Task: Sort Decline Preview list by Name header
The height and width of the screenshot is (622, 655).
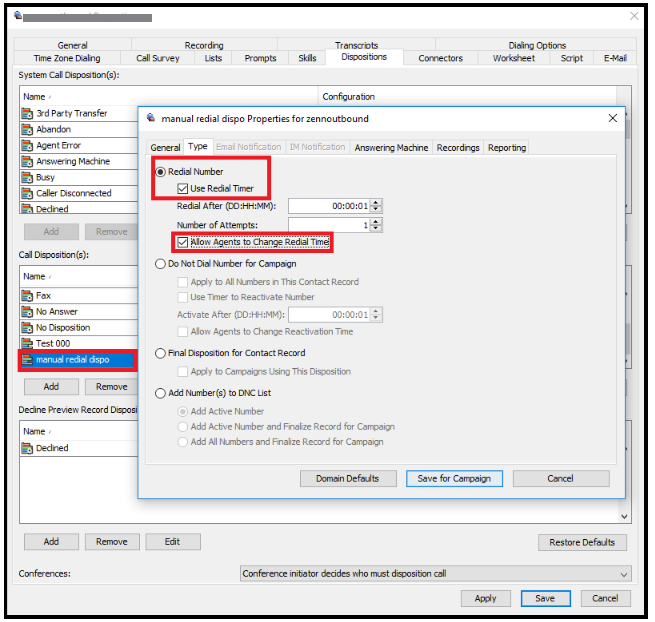Action: pos(79,432)
